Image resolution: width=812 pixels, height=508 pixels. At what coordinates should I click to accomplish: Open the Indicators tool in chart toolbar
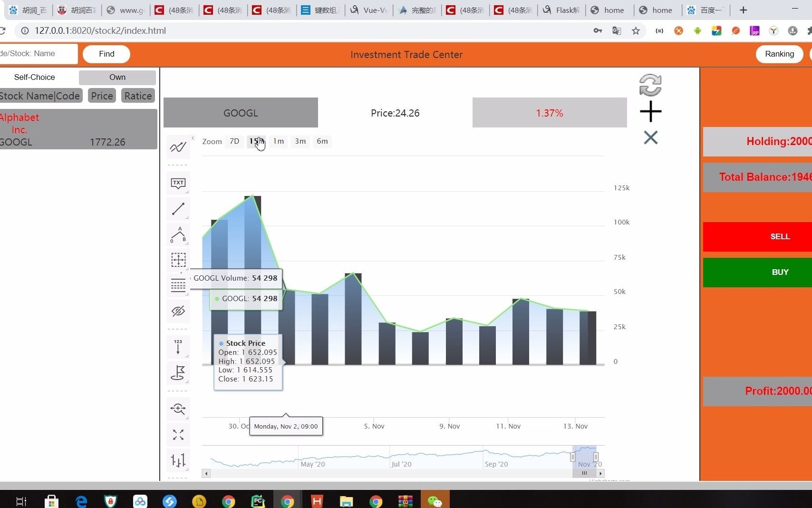tap(178, 147)
